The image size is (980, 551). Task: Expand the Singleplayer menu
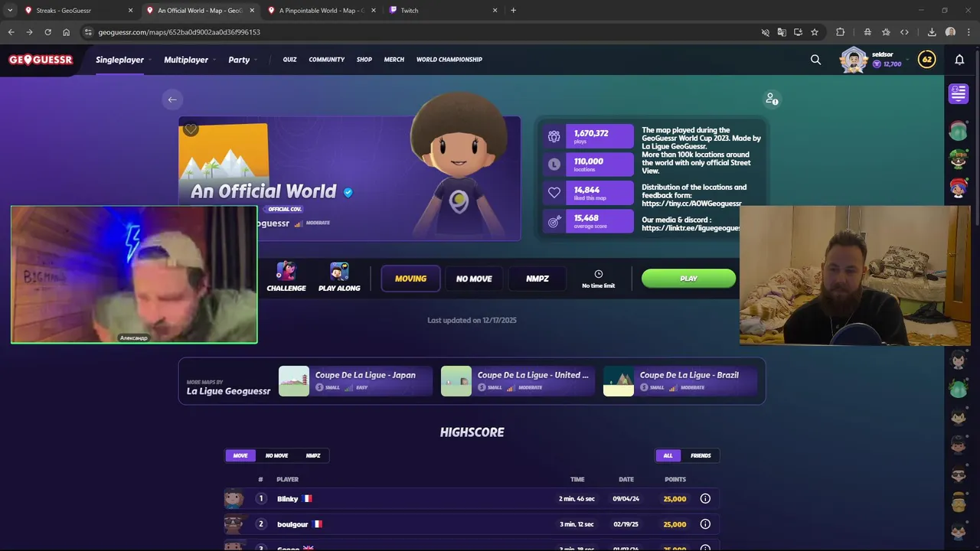tap(123, 60)
